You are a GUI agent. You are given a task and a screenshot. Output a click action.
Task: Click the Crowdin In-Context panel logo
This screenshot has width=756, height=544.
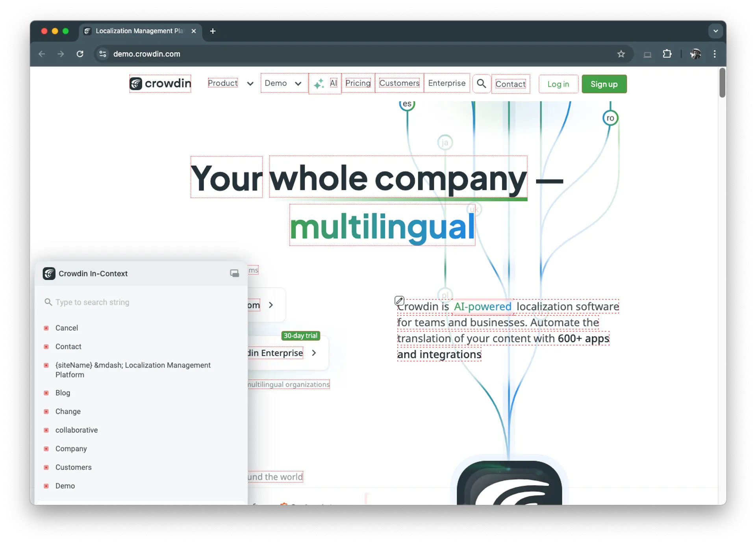click(49, 273)
